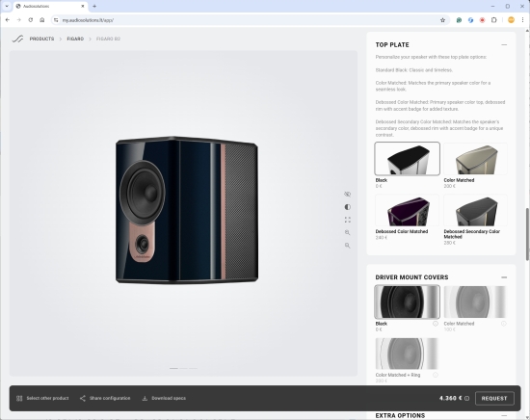Click the price info icon
The height and width of the screenshot is (420, 530).
point(466,399)
